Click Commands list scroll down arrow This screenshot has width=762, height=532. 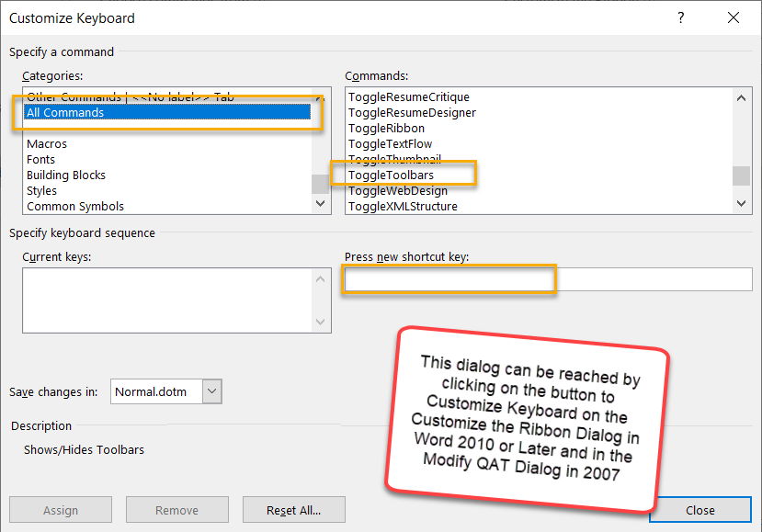pyautogui.click(x=741, y=204)
